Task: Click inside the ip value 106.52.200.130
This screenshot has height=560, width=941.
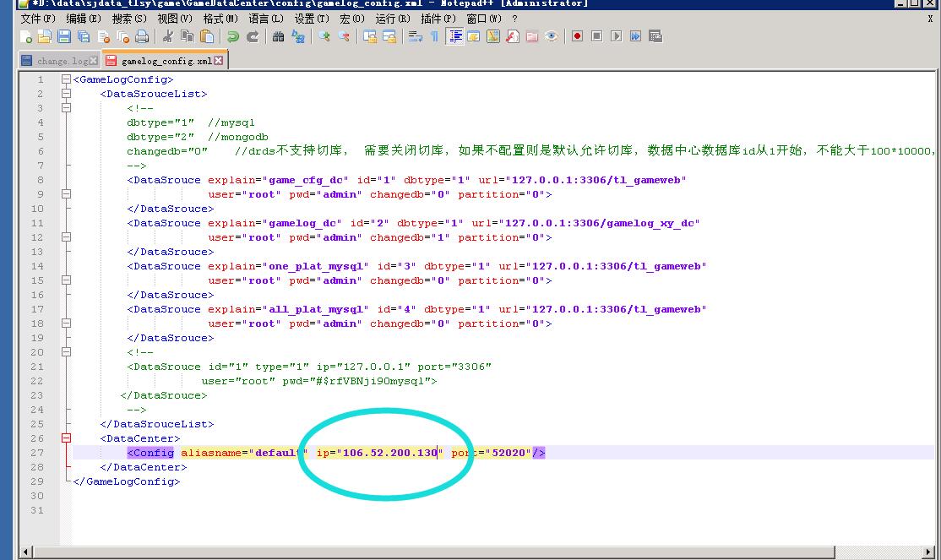Action: pyautogui.click(x=389, y=454)
